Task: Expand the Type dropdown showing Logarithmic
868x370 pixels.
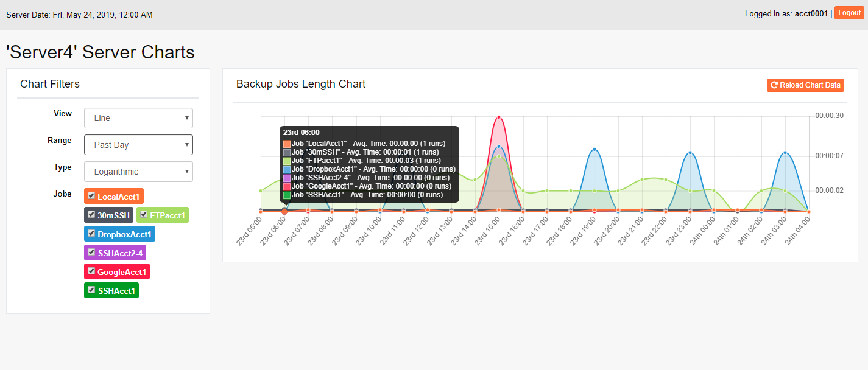Action: pos(138,172)
